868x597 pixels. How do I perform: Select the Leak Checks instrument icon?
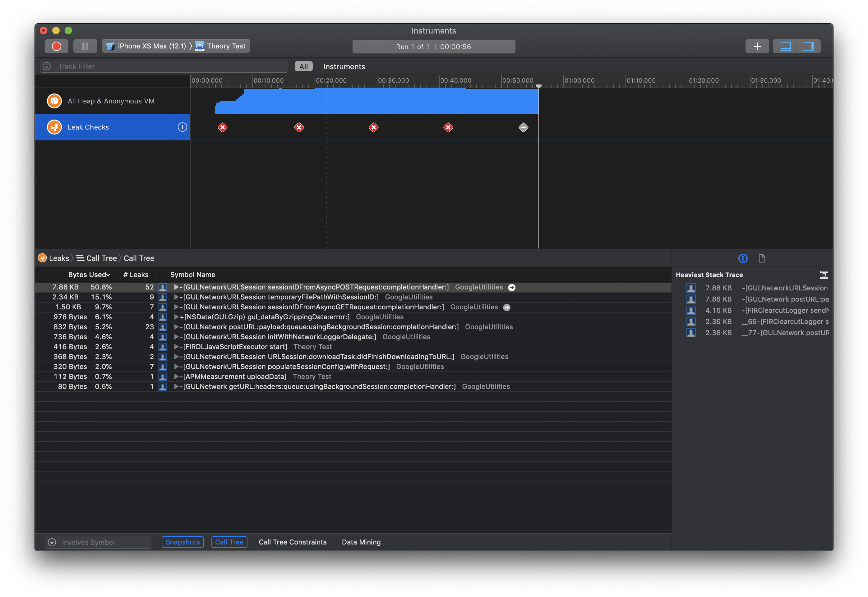click(54, 127)
